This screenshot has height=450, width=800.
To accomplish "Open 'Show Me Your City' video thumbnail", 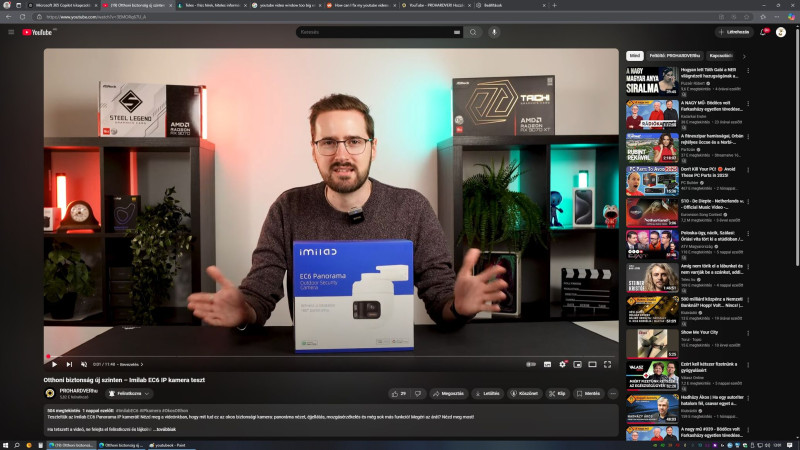I will [x=652, y=343].
